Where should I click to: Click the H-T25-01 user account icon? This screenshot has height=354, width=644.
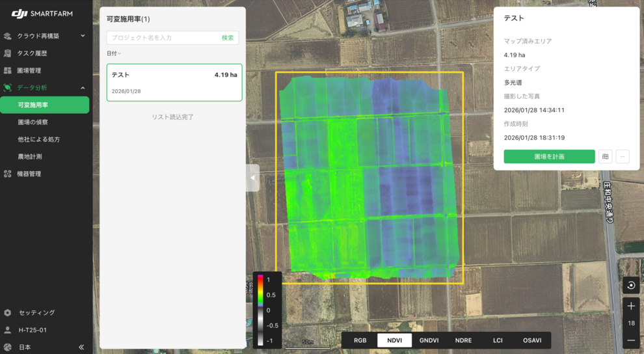click(8, 330)
